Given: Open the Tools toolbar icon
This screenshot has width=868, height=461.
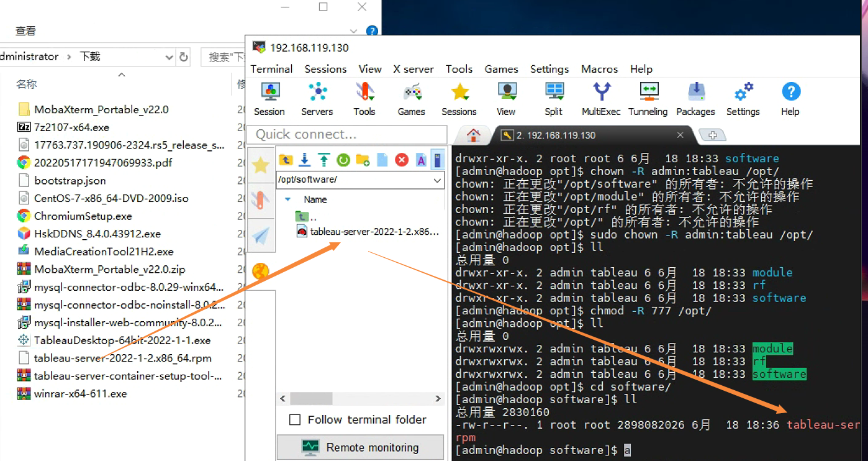Looking at the screenshot, I should pos(364,99).
